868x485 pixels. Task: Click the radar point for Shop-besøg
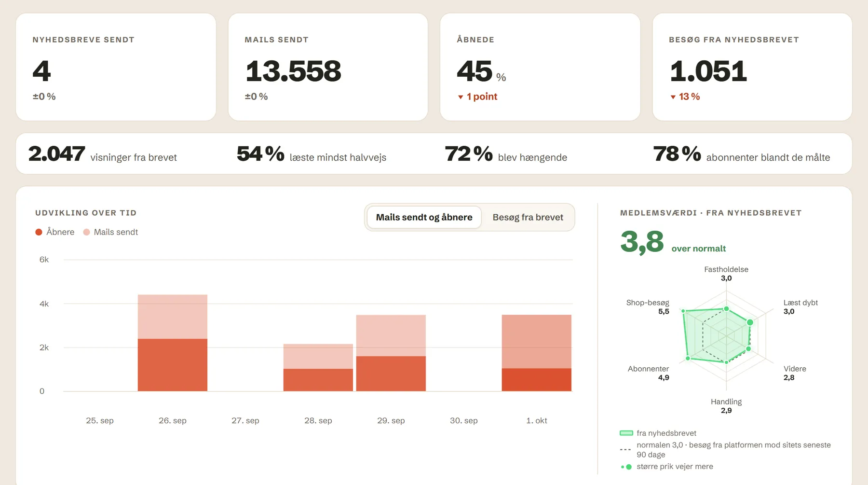(683, 311)
